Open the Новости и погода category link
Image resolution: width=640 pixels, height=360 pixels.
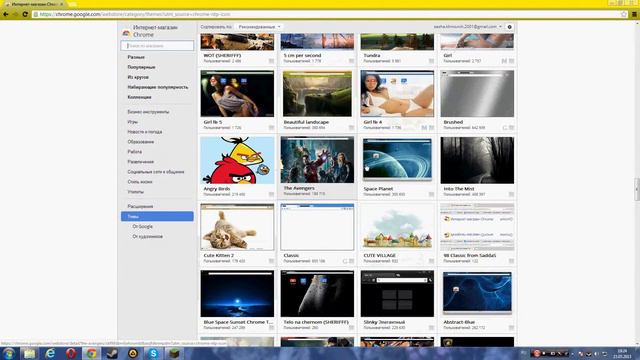(145, 132)
